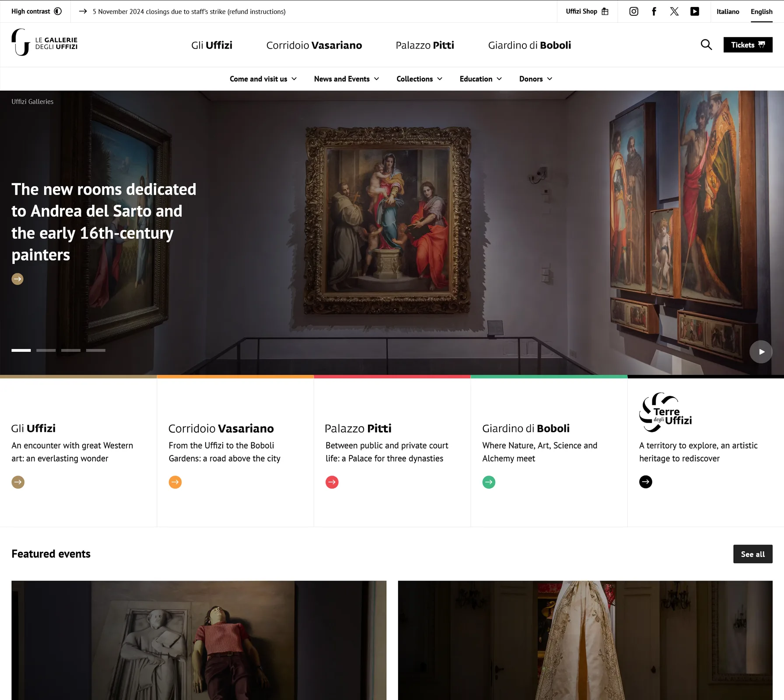
Task: Click the See all featured events button
Action: tap(752, 554)
